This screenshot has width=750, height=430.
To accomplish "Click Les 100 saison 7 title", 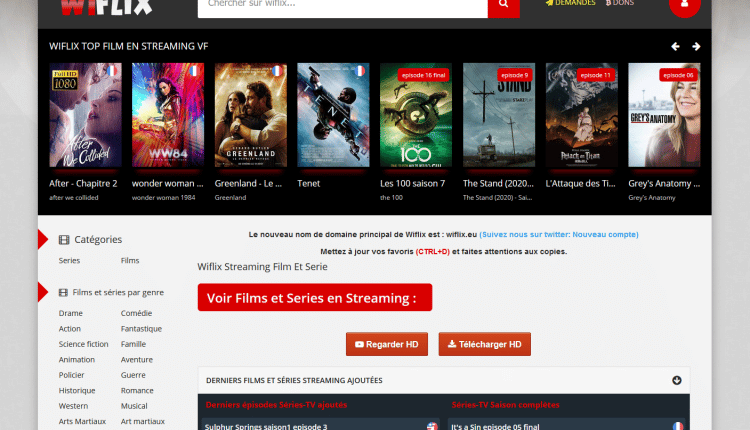I will click(x=412, y=184).
